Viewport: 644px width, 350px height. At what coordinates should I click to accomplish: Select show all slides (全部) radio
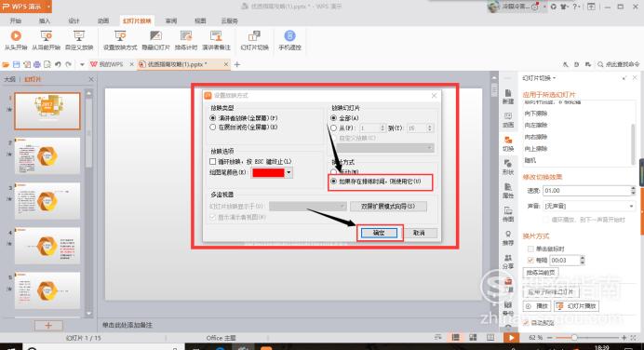[x=333, y=118]
